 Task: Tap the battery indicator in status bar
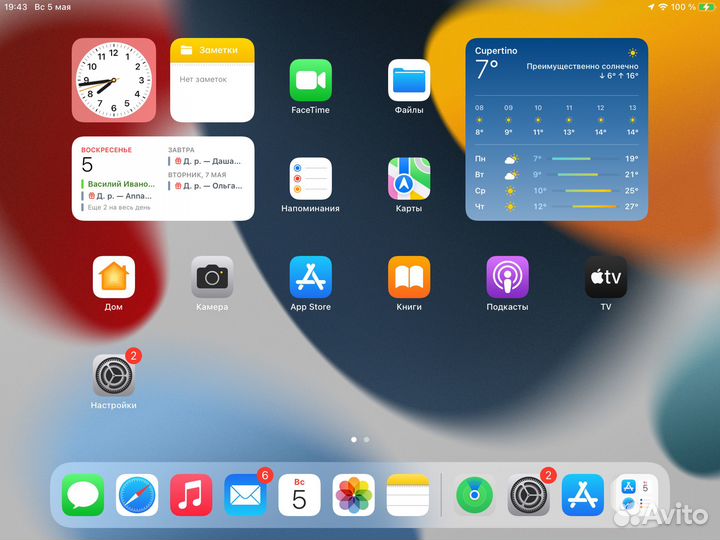707,7
